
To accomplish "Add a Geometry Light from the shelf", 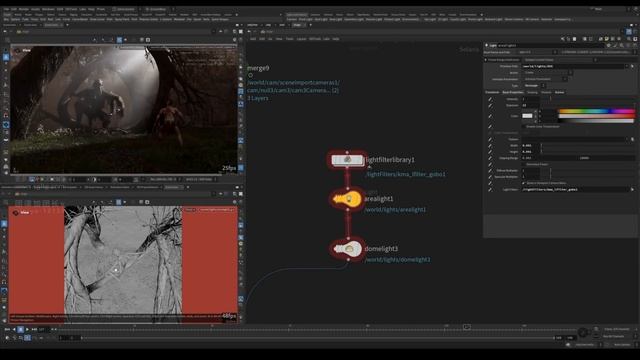I will click(353, 19).
